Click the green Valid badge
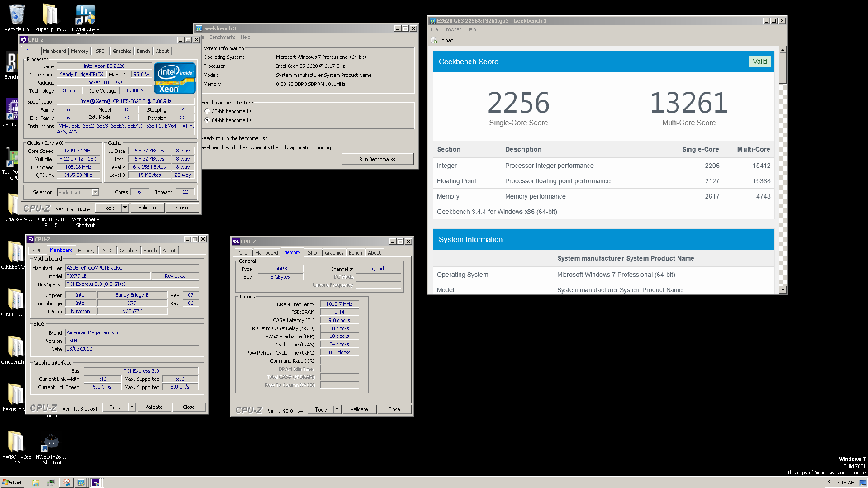868x488 pixels. pos(760,62)
